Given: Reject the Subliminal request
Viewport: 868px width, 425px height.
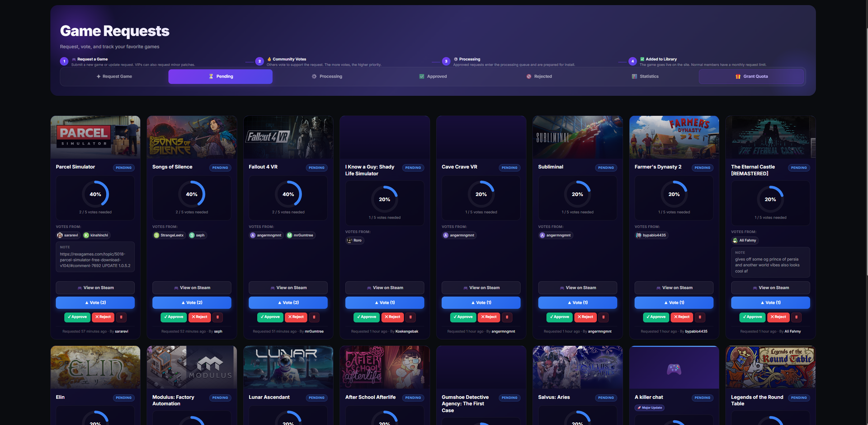Looking at the screenshot, I should (x=585, y=317).
